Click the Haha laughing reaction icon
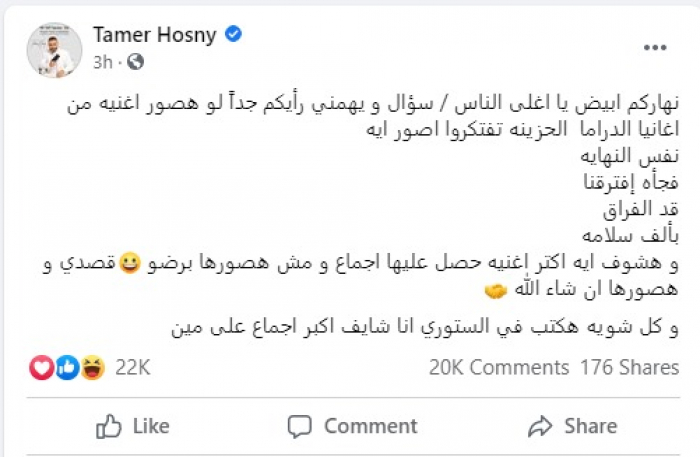The width and height of the screenshot is (700, 457). [93, 368]
